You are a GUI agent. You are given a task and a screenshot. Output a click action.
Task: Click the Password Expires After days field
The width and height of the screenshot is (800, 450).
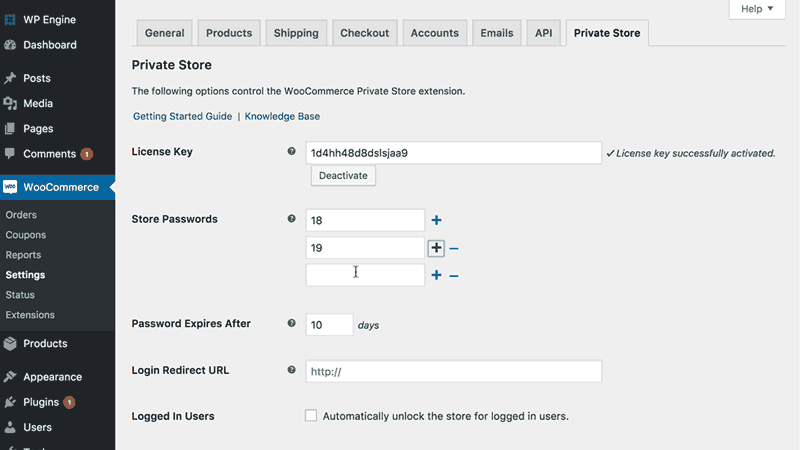click(x=329, y=325)
